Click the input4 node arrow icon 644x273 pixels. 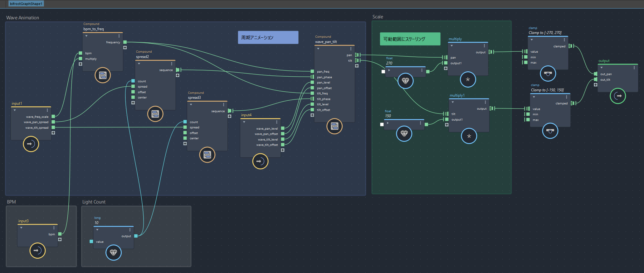260,161
